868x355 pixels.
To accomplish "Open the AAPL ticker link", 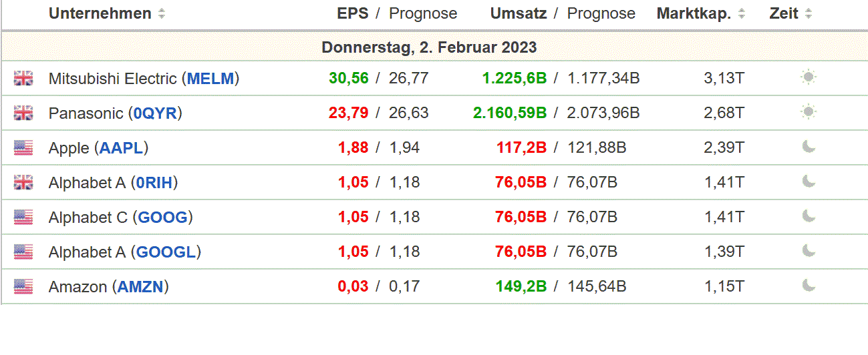I will click(124, 148).
